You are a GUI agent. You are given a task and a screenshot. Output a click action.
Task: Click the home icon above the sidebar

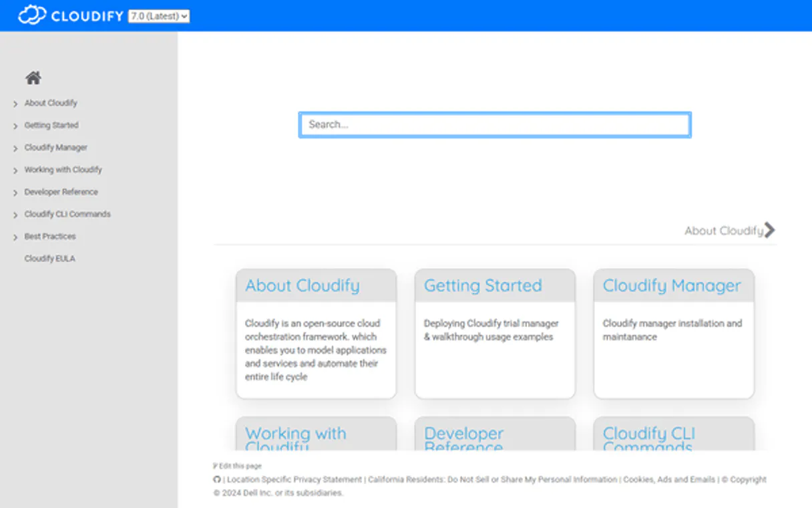[33, 77]
